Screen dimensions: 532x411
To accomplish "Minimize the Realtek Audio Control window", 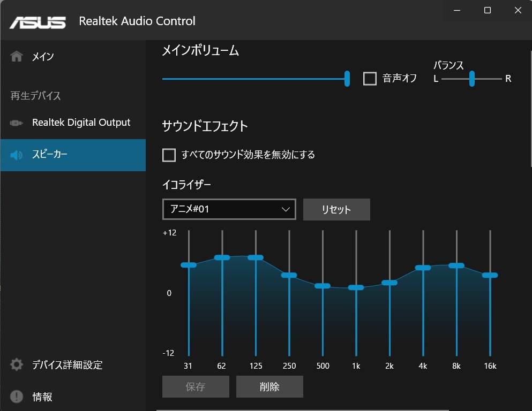I will [457, 11].
